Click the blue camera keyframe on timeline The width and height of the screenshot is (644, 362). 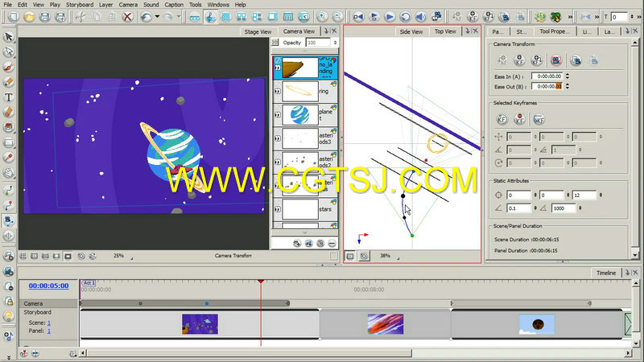point(207,304)
